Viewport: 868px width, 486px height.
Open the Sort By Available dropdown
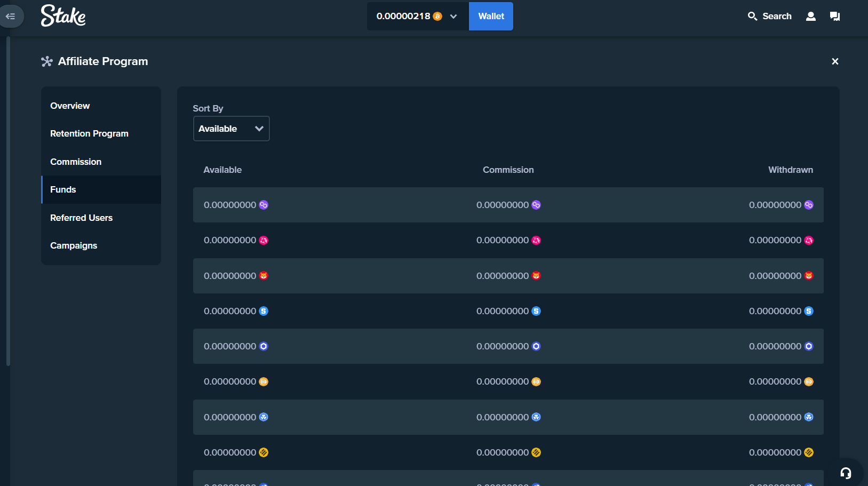pyautogui.click(x=231, y=129)
